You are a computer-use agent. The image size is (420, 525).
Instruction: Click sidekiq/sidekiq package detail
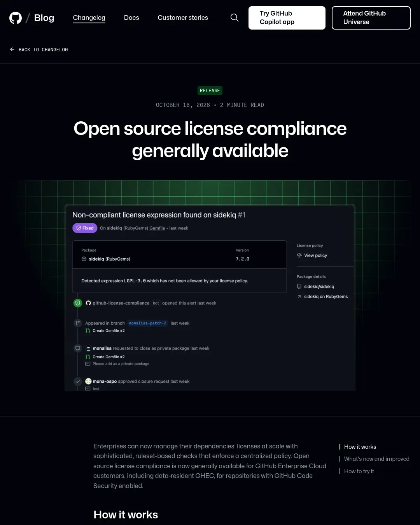click(x=319, y=287)
